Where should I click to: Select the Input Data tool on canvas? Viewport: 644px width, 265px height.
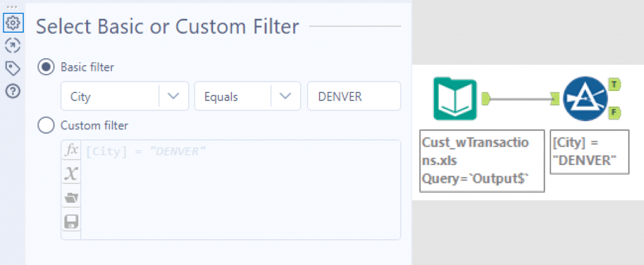tap(455, 99)
